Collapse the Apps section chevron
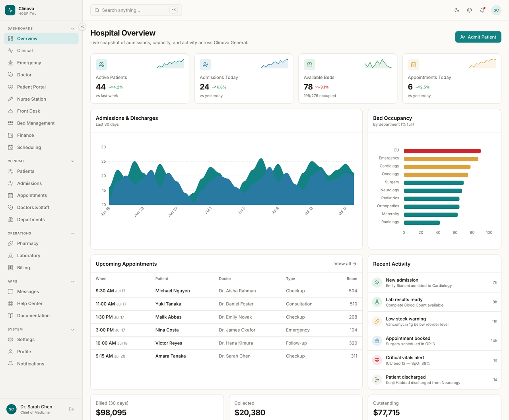This screenshot has width=509, height=420. 72,282
